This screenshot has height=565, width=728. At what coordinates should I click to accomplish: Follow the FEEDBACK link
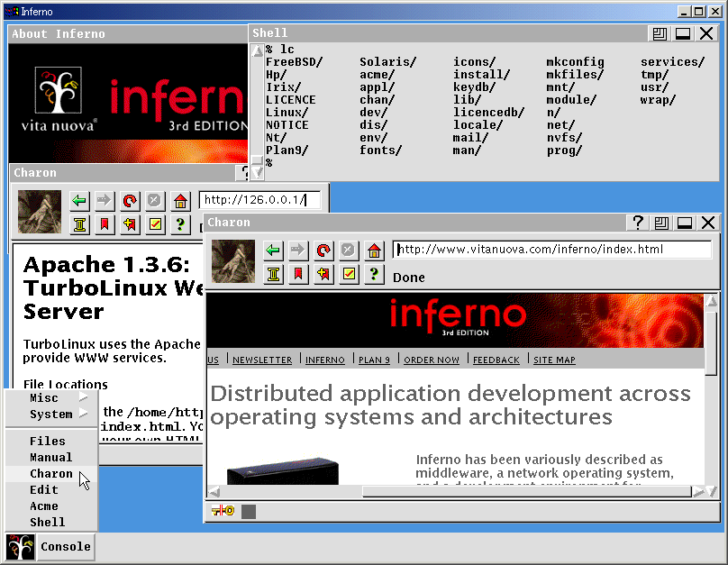pos(496,360)
